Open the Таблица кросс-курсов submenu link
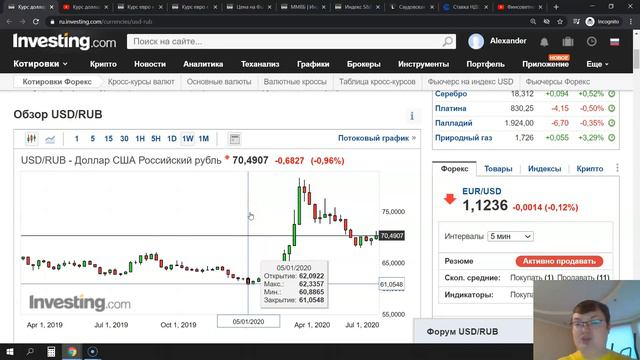The width and height of the screenshot is (640, 360). tap(377, 82)
